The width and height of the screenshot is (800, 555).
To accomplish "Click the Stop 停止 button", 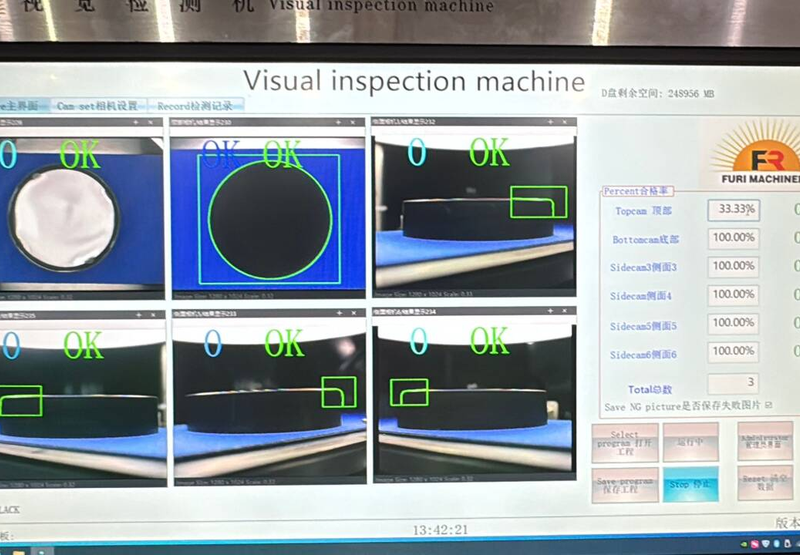I will click(x=690, y=484).
